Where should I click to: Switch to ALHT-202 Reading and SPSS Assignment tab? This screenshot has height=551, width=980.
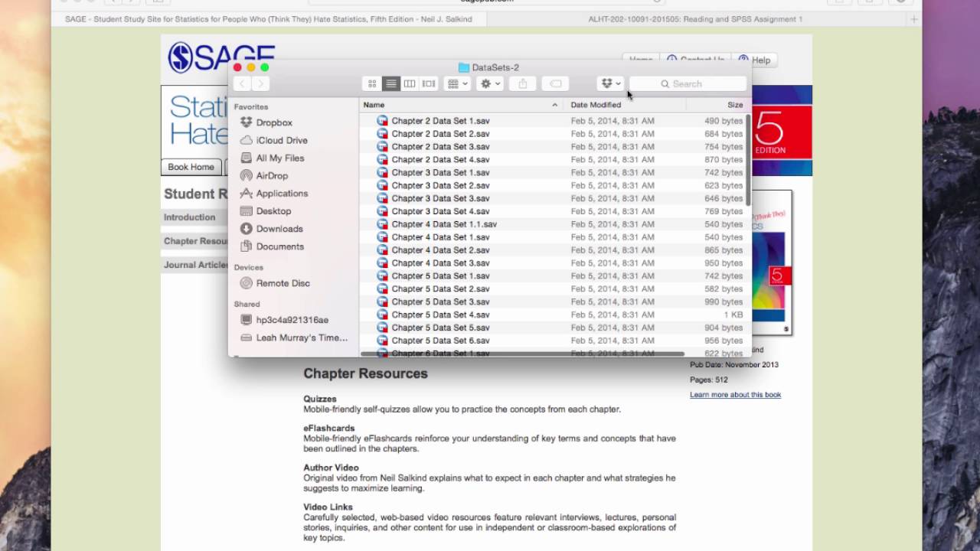click(695, 19)
